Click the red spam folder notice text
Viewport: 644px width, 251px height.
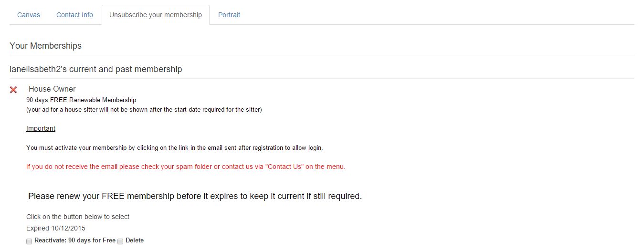[x=186, y=167]
